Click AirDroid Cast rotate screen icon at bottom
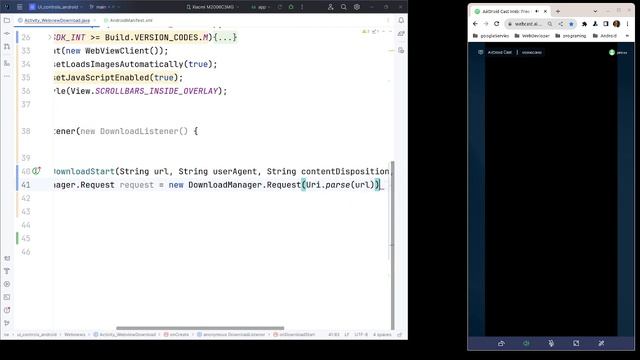640x360 pixels. point(501,343)
